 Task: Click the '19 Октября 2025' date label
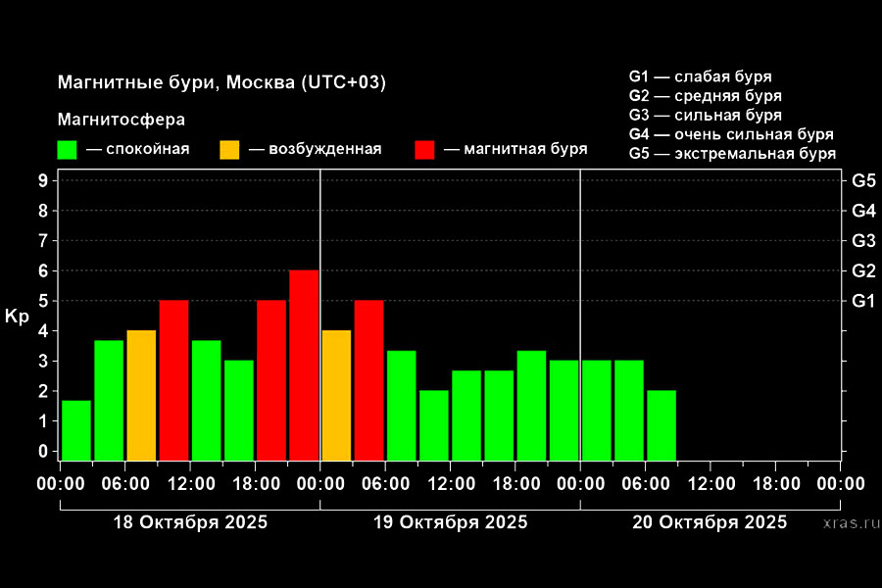(451, 522)
